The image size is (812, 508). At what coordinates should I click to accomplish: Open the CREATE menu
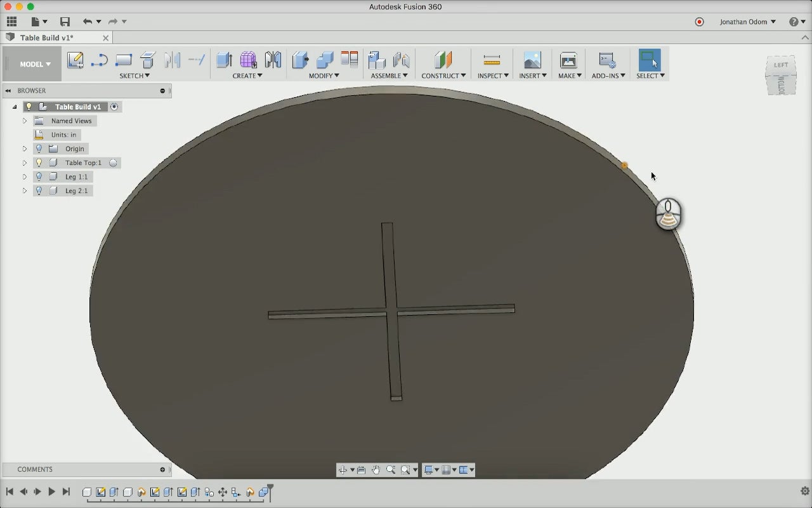247,76
